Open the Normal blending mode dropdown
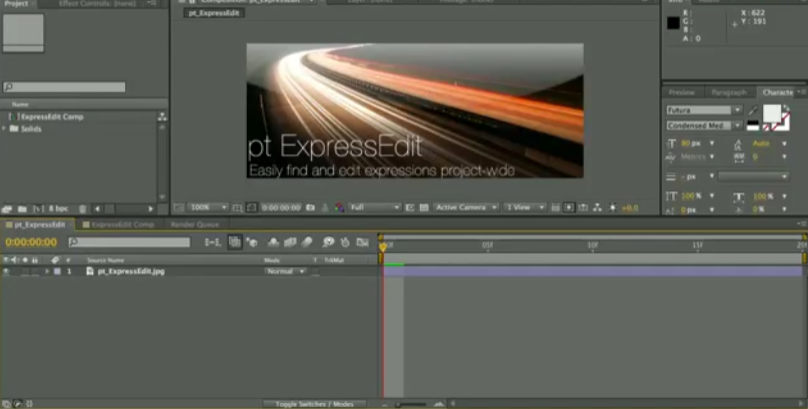 285,271
